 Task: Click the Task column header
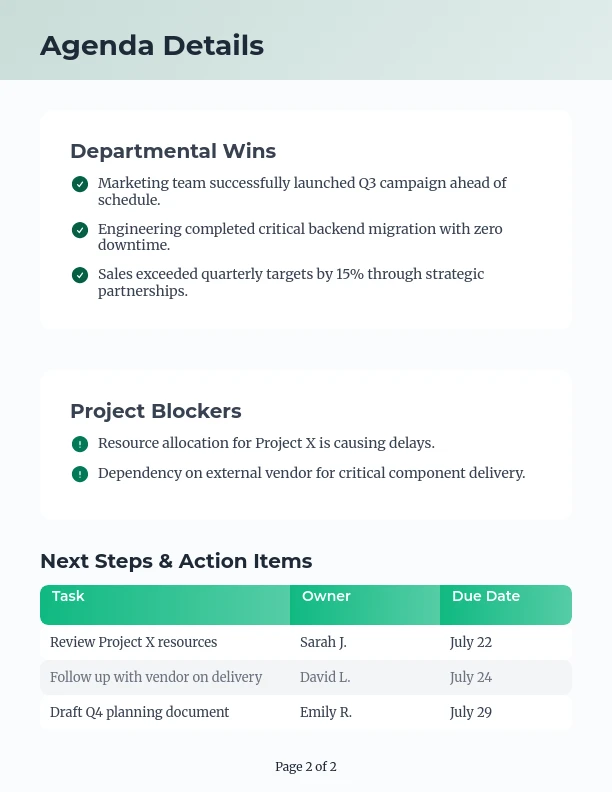68,597
